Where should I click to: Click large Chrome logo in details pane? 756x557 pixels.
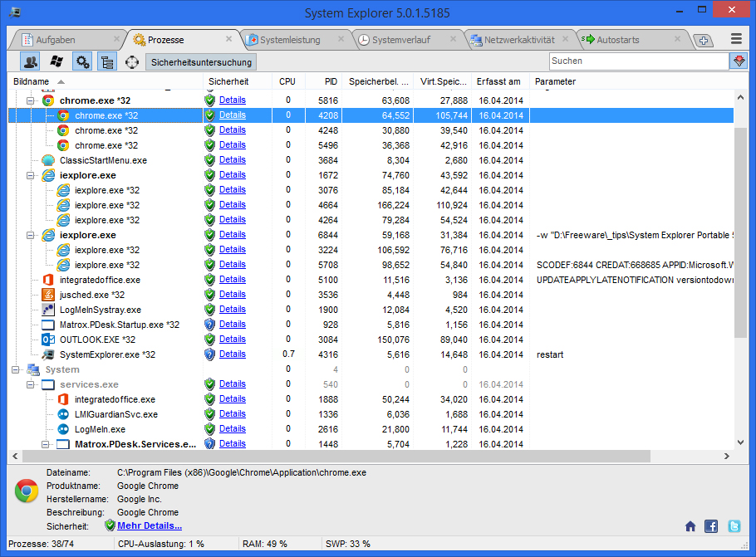[x=27, y=491]
